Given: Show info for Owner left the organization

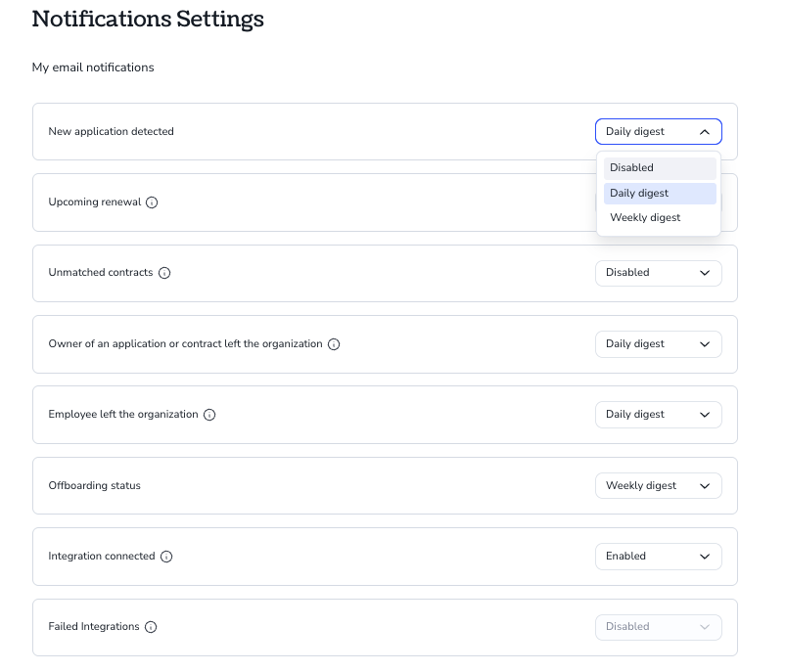Looking at the screenshot, I should (334, 344).
